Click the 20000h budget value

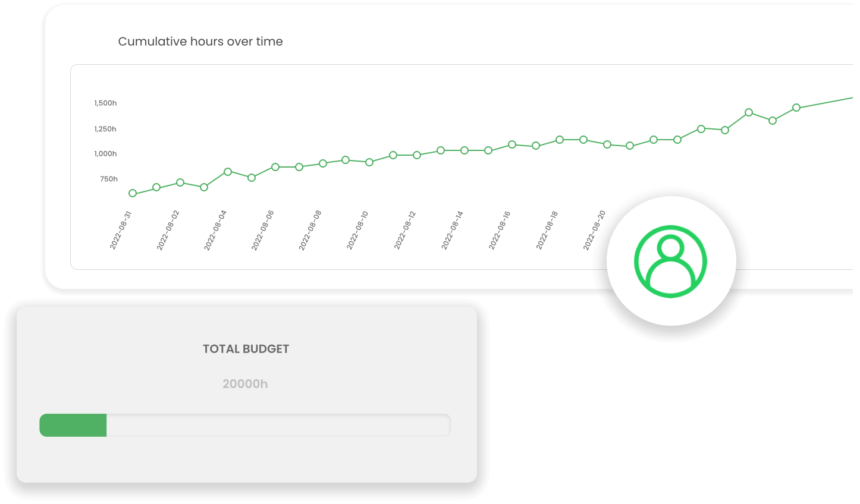tap(245, 384)
